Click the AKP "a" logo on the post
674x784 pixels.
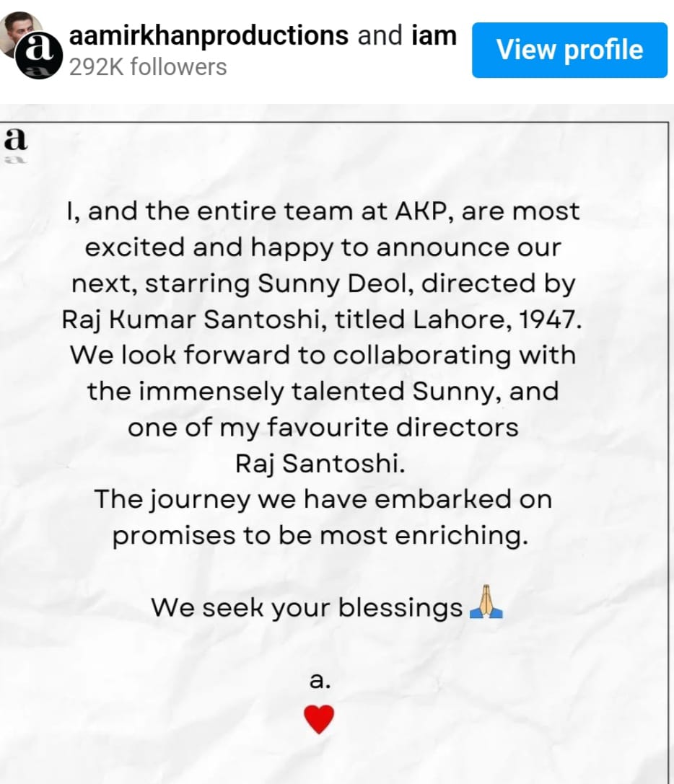pyautogui.click(x=16, y=142)
